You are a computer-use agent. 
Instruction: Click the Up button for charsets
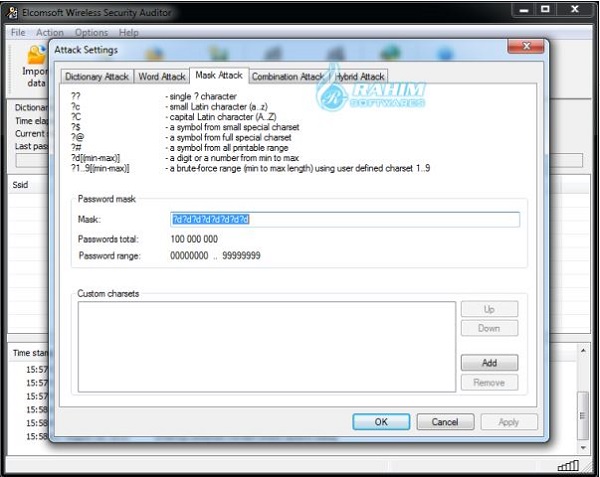tap(489, 309)
